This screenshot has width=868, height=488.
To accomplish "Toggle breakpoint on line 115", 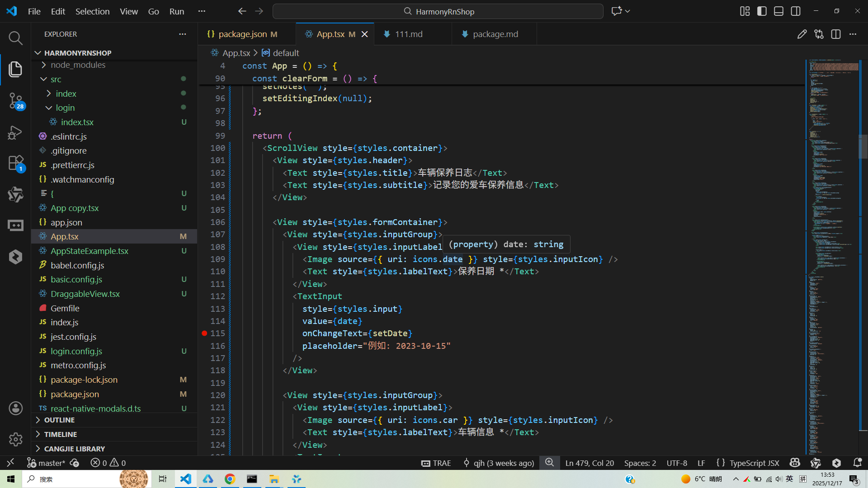I will tap(204, 333).
